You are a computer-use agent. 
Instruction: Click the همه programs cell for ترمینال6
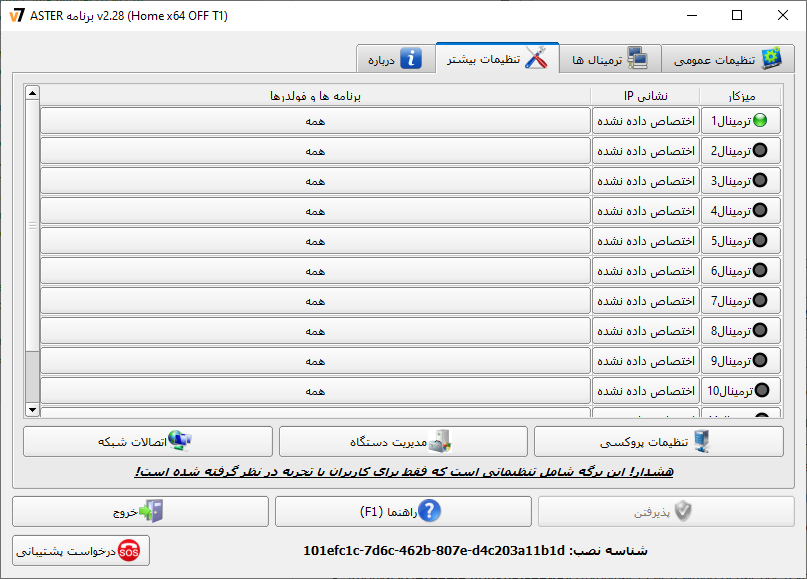(x=315, y=271)
